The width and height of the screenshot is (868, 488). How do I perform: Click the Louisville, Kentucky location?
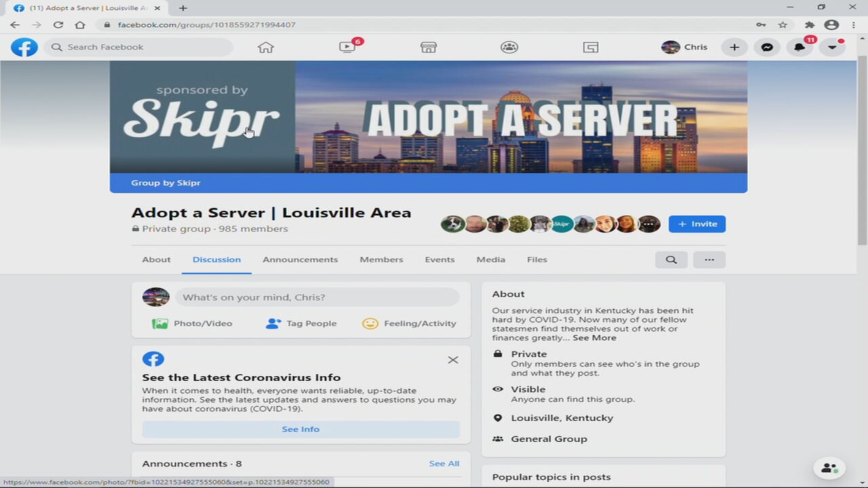tap(561, 418)
